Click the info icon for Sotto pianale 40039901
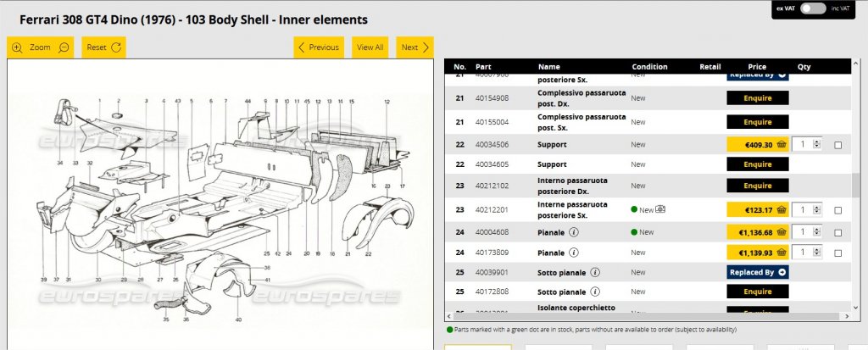 (x=594, y=272)
